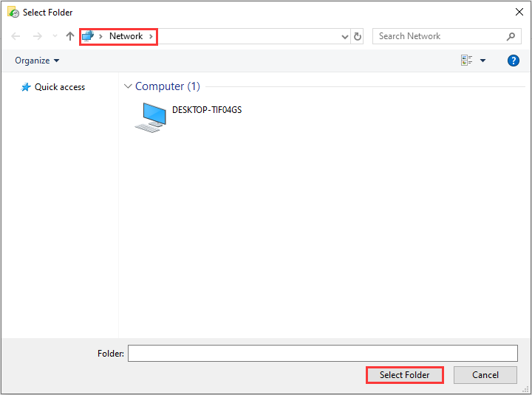The width and height of the screenshot is (532, 395).
Task: Go forward using the Forward arrow
Action: click(x=38, y=36)
